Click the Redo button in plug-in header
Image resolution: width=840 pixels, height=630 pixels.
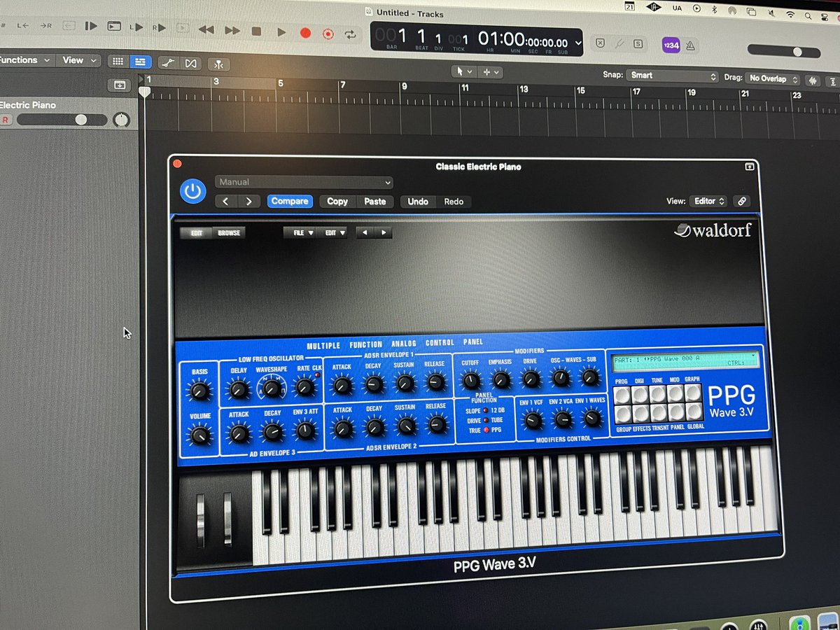454,202
